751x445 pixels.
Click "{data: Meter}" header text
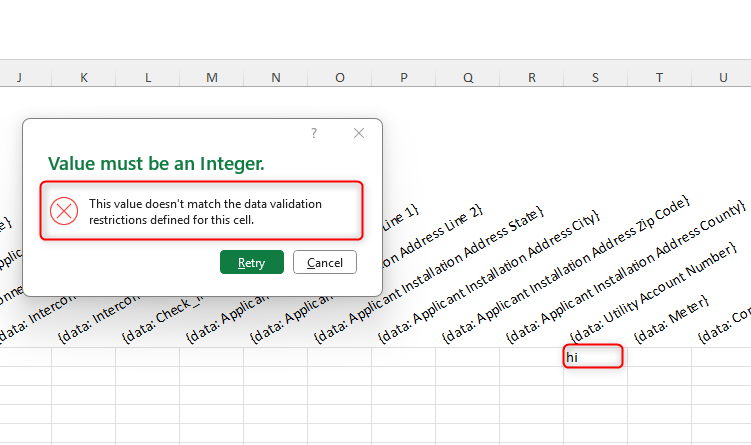click(671, 319)
